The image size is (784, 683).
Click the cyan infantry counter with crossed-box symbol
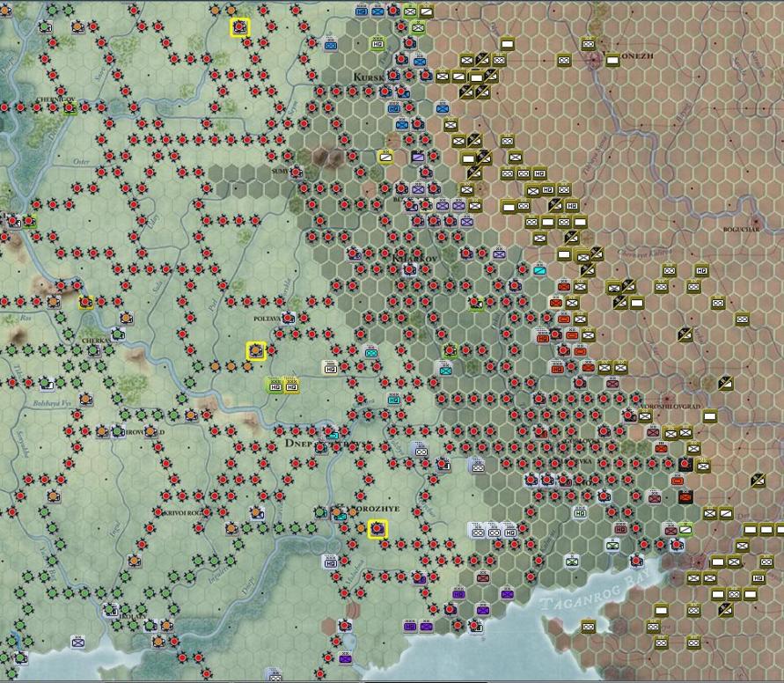click(445, 369)
